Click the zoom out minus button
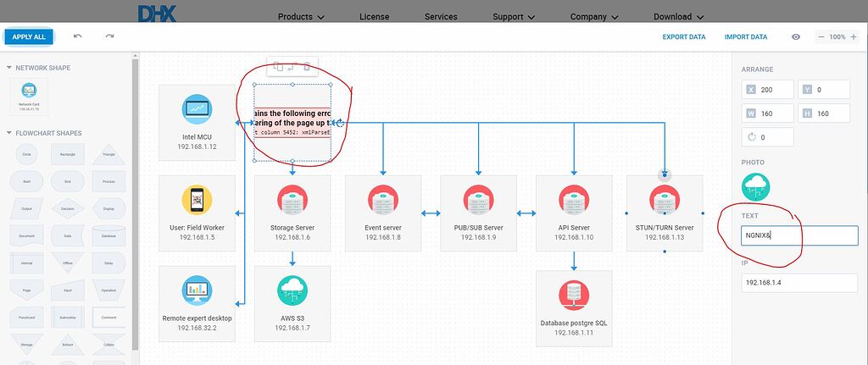This screenshot has height=365, width=868. click(821, 37)
